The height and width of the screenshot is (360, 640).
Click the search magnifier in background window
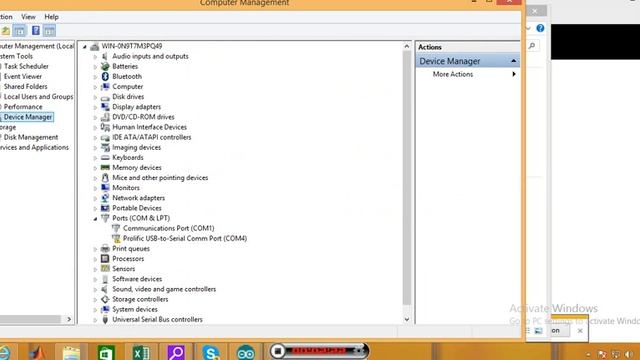pyautogui.click(x=532, y=46)
